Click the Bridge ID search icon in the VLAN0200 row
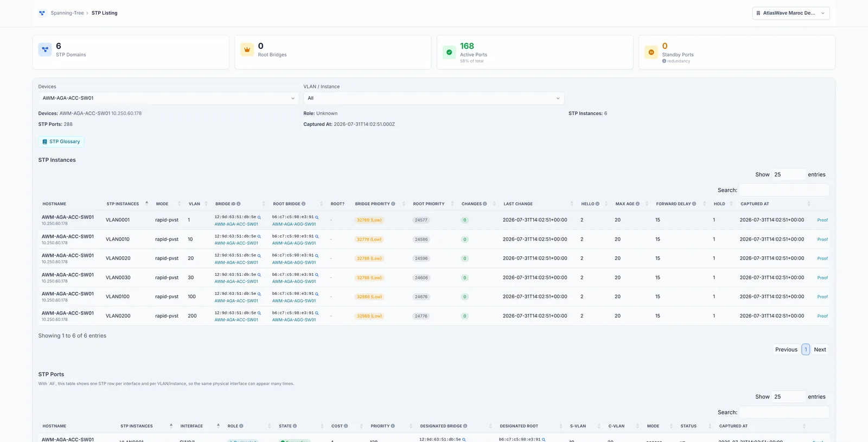This screenshot has width=868, height=442. coord(259,313)
